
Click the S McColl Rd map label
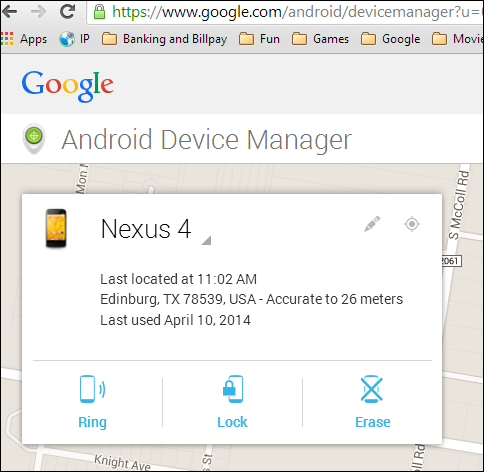coord(459,205)
